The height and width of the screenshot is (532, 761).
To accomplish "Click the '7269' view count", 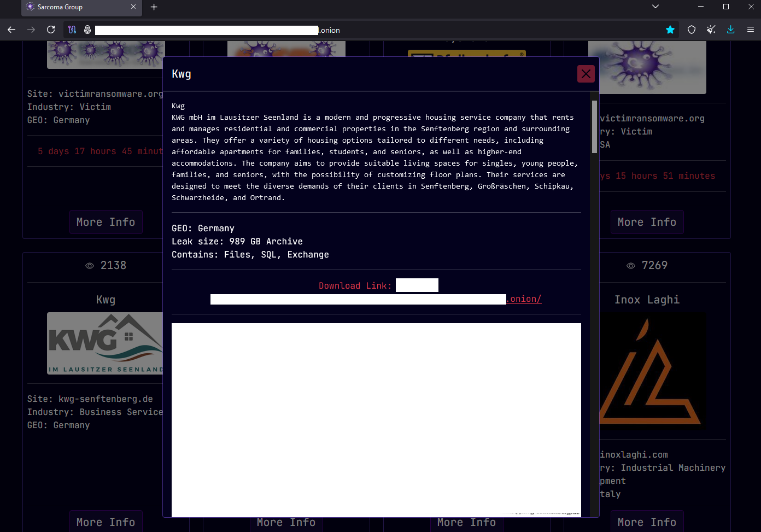I will point(654,265).
